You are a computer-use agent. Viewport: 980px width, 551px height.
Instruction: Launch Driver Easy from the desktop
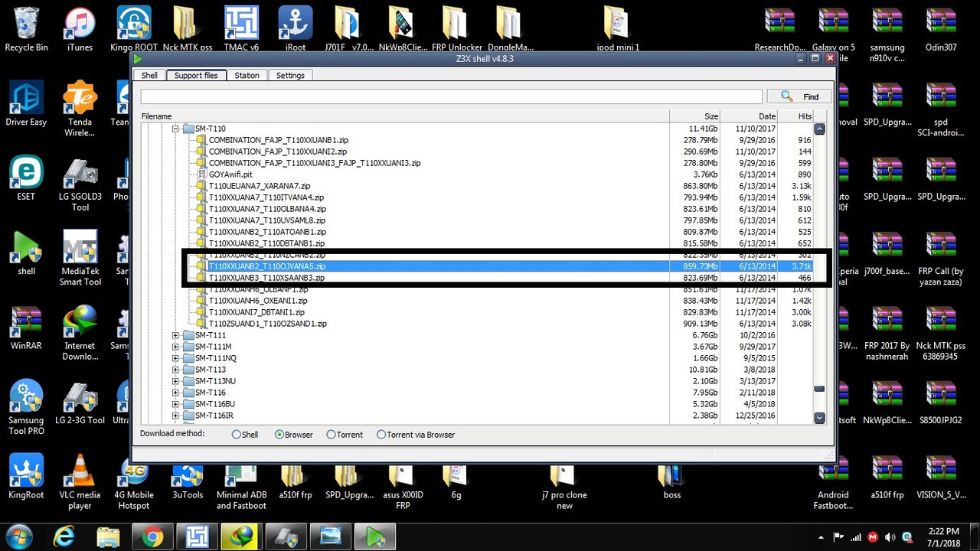[x=26, y=103]
